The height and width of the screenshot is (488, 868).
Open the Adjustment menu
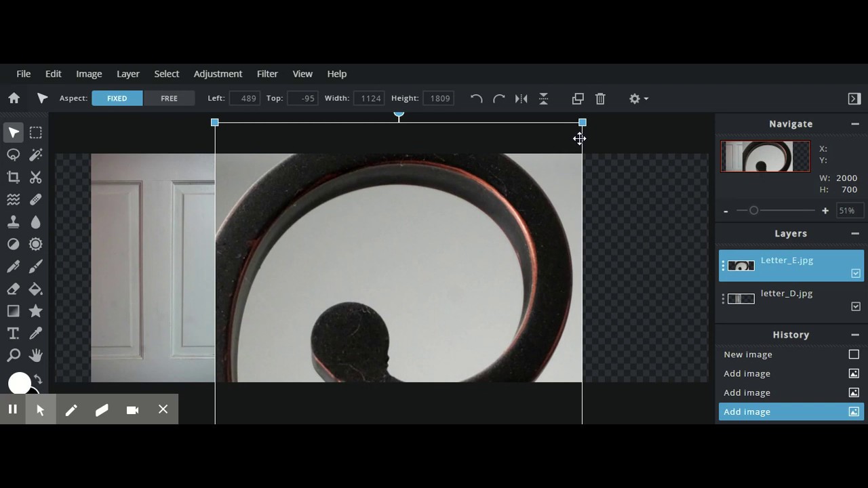(218, 74)
